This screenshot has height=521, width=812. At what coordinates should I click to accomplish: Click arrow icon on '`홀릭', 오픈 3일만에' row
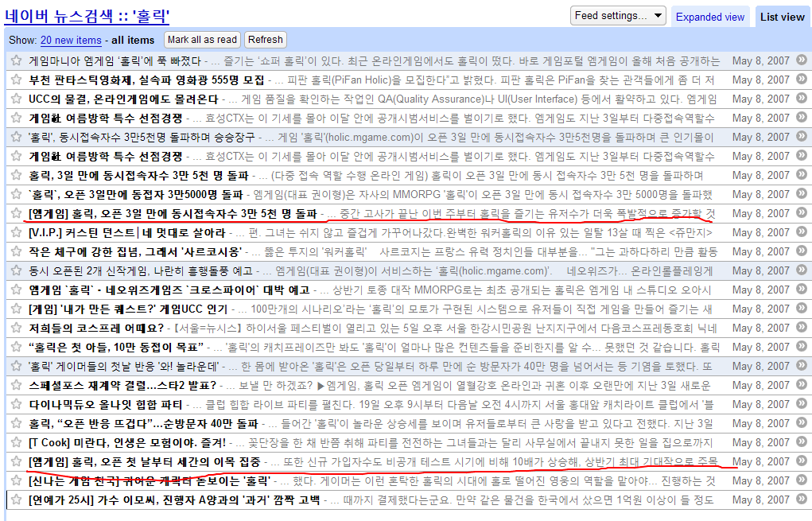[x=802, y=194]
